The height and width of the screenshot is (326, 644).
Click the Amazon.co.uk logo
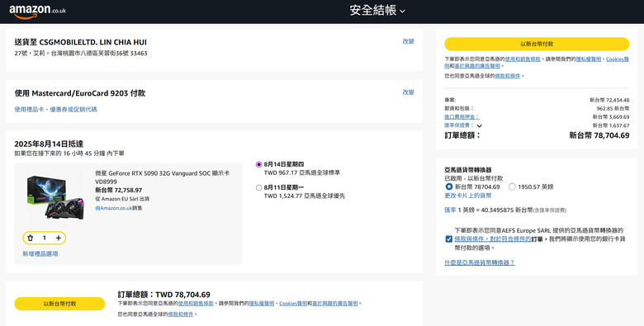tap(37, 12)
